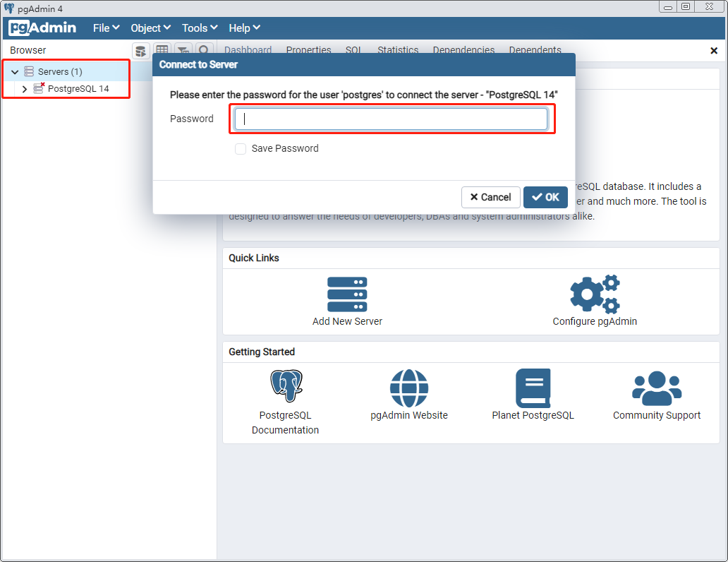The image size is (728, 562).
Task: Focus the Password input field
Action: 392,119
